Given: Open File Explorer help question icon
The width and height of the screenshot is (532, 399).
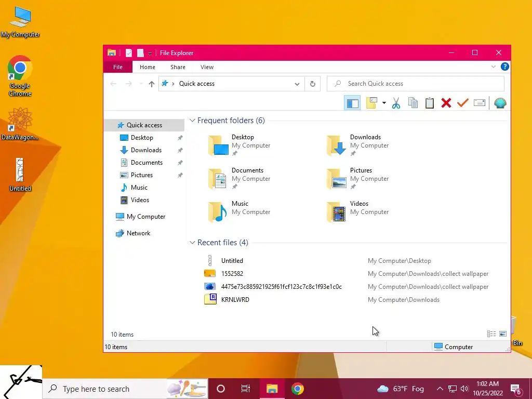Looking at the screenshot, I should 505,66.
